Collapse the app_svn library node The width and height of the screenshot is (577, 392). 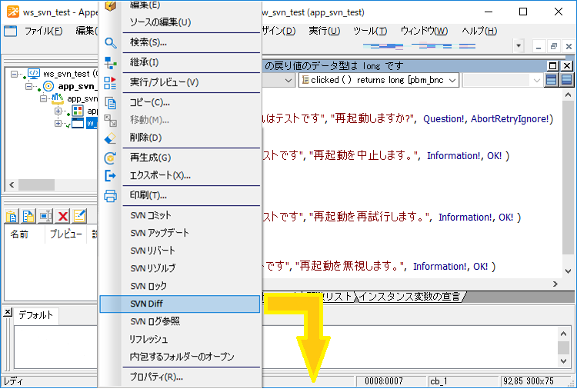pos(43,99)
